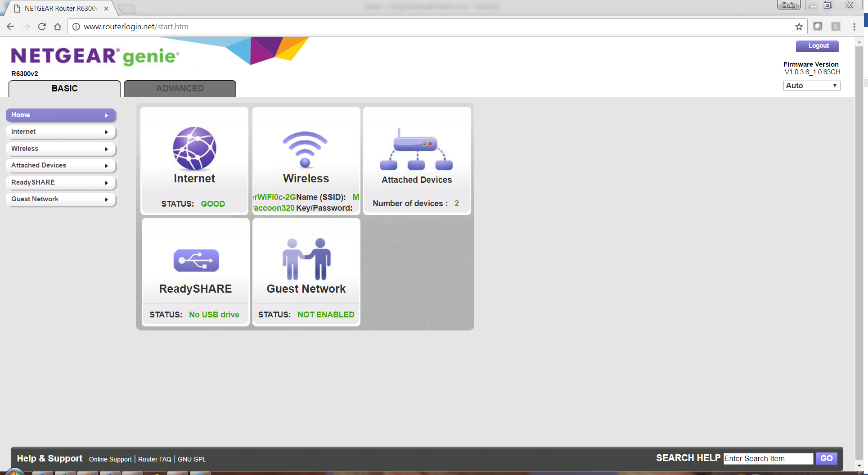Switch to the BASIC tab

[x=65, y=89]
